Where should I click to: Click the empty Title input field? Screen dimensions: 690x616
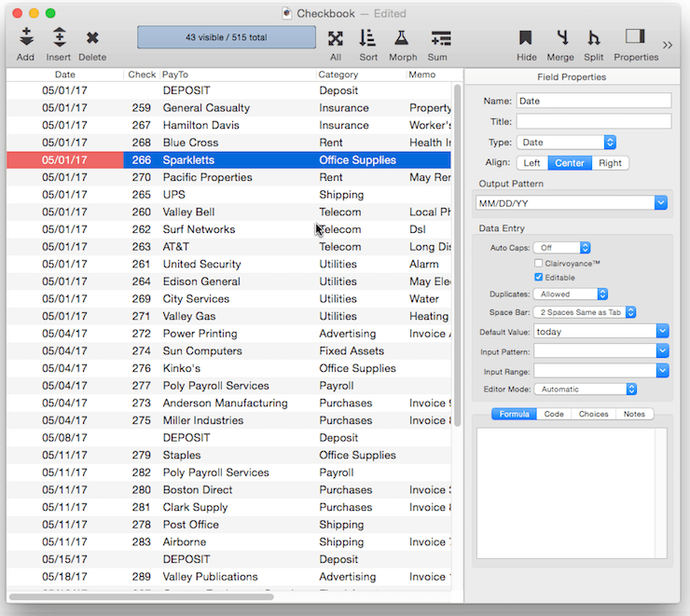point(594,121)
